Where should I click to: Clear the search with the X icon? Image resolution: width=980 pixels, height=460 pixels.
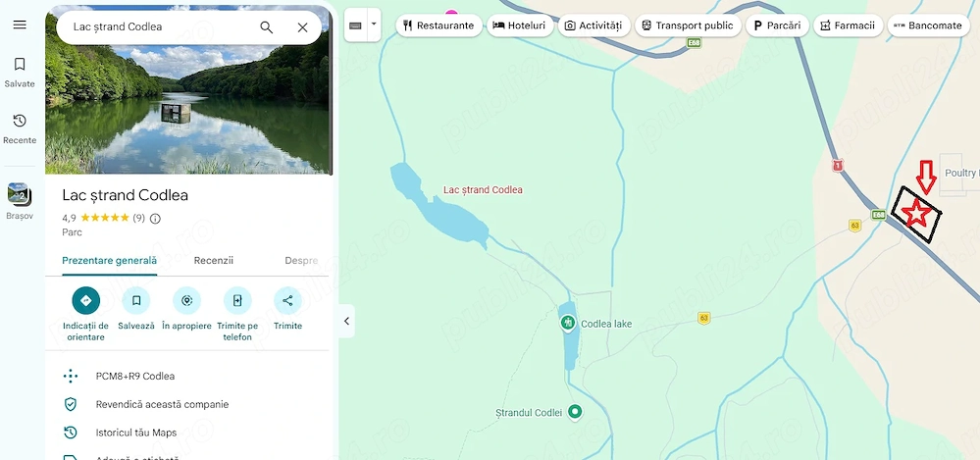tap(302, 27)
